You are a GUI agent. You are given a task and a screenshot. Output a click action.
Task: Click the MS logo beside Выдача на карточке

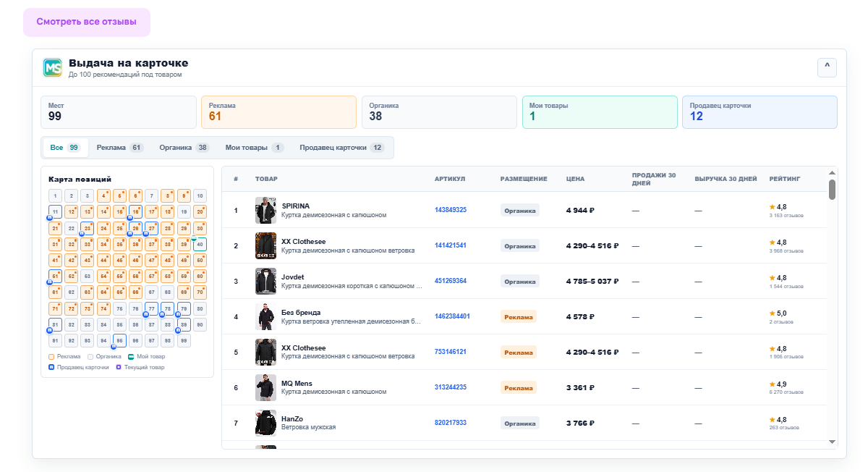(x=52, y=67)
